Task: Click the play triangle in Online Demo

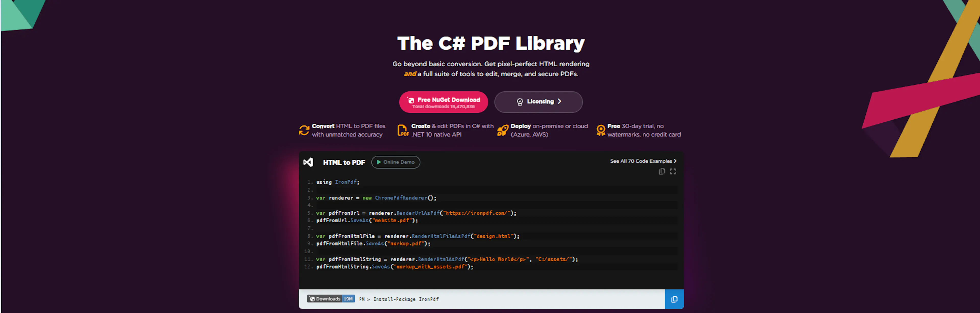Action: tap(378, 162)
